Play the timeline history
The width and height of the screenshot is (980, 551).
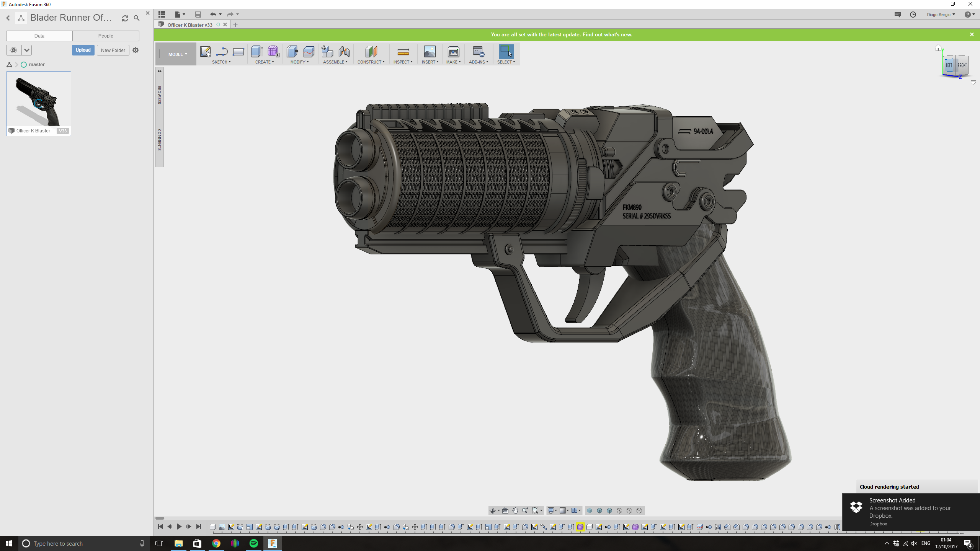(x=179, y=527)
